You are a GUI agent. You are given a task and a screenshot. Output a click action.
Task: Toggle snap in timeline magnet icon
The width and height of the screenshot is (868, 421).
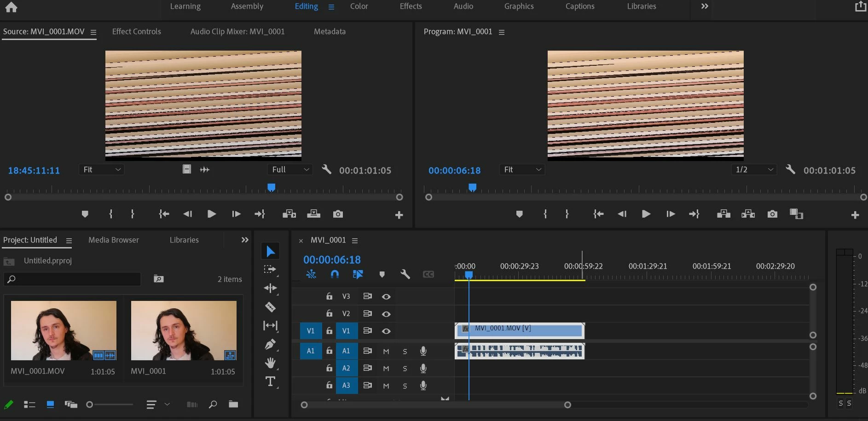335,274
